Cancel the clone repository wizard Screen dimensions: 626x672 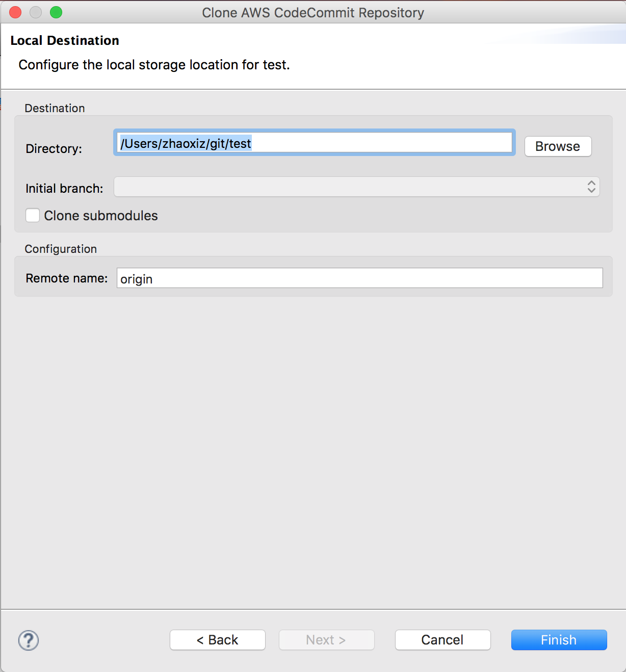pos(442,640)
